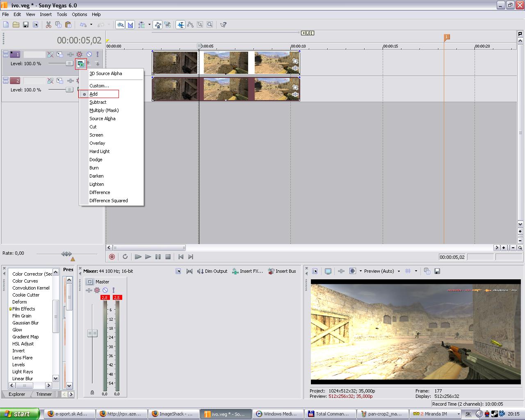Toggle Loop Playback button
525x420 pixels.
pos(125,257)
